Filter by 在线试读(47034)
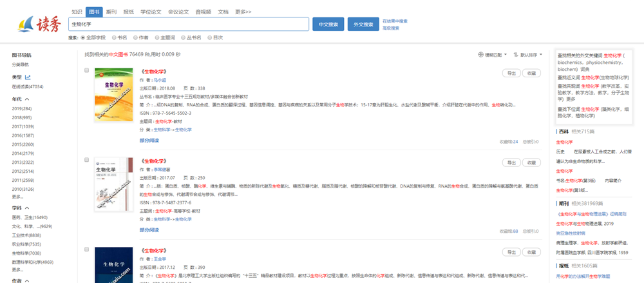This screenshot has height=283, width=644. point(28,87)
